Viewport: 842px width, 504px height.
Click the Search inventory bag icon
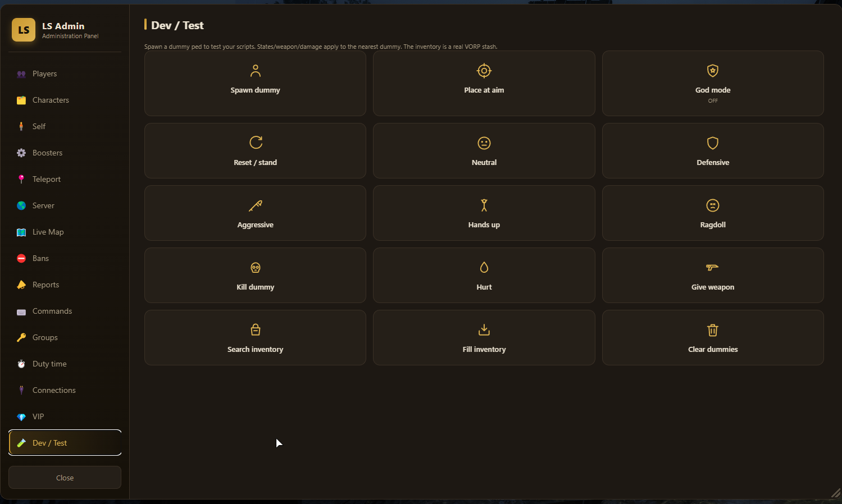pyautogui.click(x=256, y=330)
